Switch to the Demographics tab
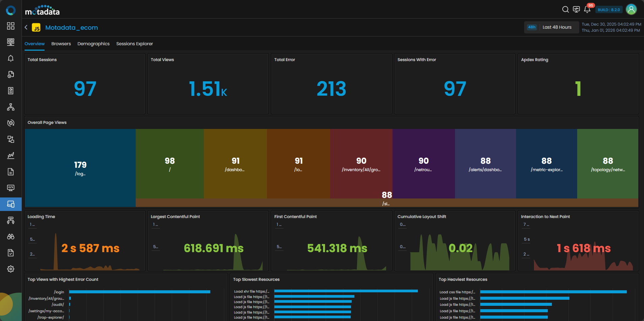This screenshot has height=321, width=644. point(93,44)
